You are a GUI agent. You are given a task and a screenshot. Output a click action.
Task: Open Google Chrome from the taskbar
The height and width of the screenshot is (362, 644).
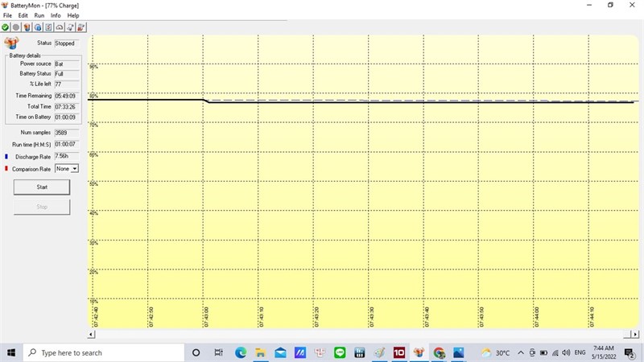pos(439,352)
